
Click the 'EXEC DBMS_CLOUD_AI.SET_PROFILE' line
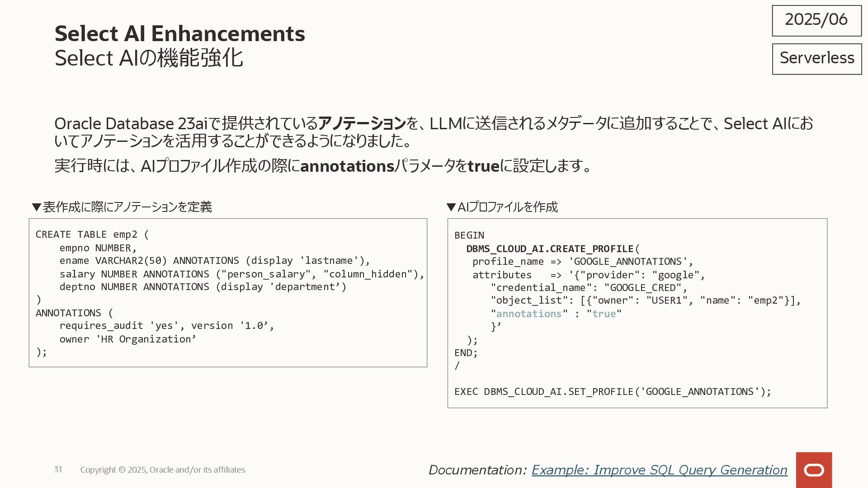click(x=613, y=392)
